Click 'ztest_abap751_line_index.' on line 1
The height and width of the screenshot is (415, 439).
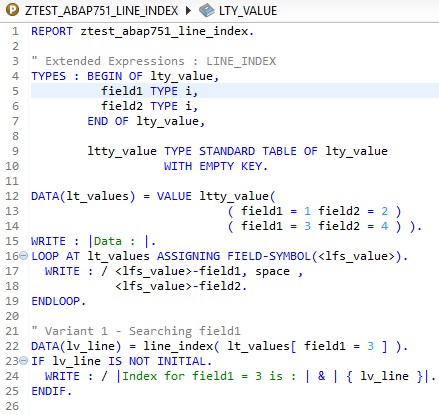167,31
